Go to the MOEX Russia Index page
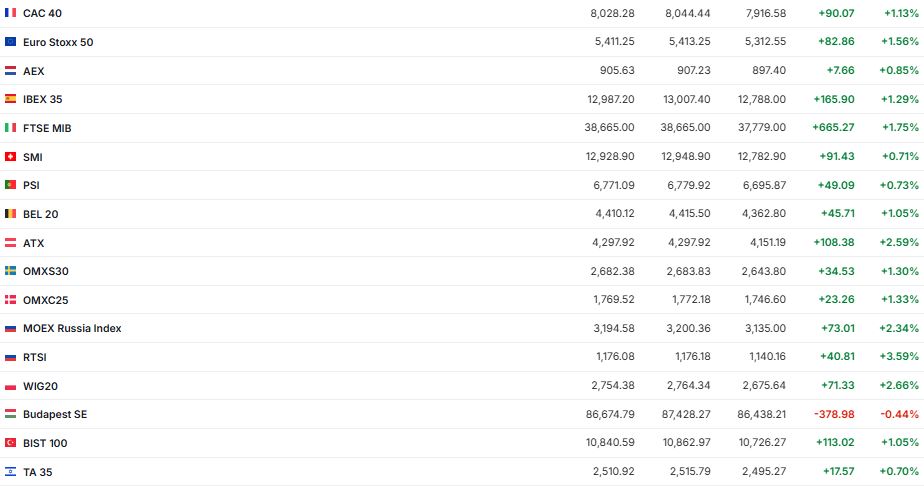Screen dimensions: 924x486 [x=72, y=328]
